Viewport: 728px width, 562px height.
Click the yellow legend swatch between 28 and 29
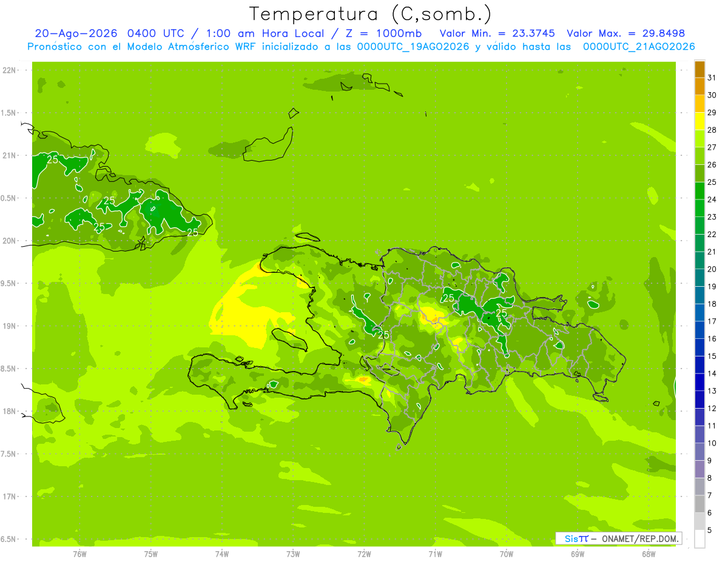point(699,121)
